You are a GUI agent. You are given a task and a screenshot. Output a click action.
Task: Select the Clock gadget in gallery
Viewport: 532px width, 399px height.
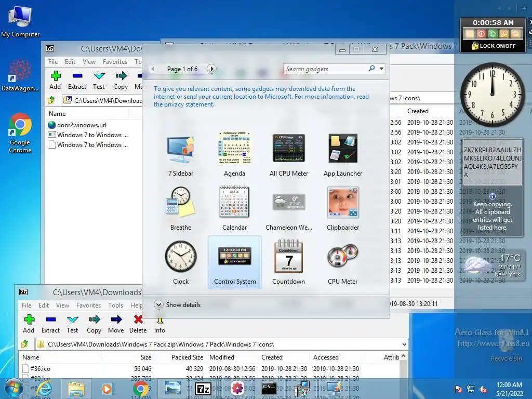(180, 263)
